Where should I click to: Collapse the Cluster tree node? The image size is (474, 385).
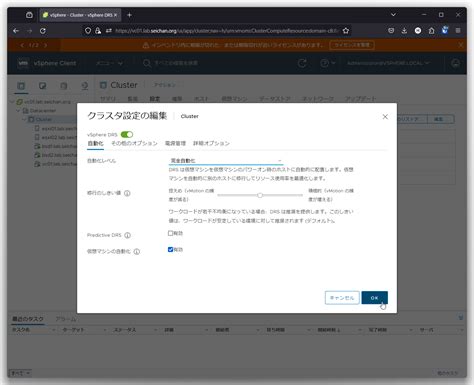pyautogui.click(x=24, y=119)
